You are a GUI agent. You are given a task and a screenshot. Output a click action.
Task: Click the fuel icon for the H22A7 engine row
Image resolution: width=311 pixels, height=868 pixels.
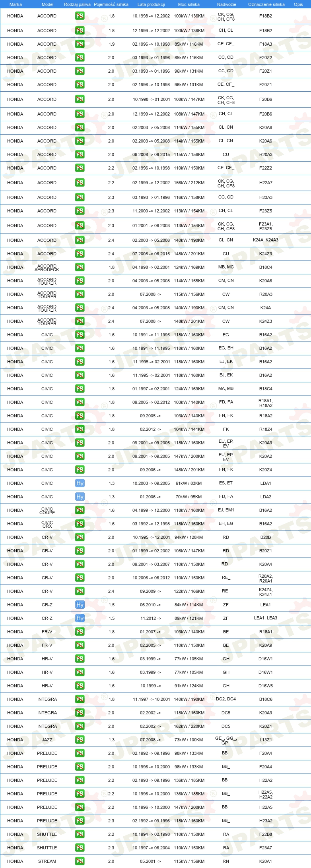point(80,183)
